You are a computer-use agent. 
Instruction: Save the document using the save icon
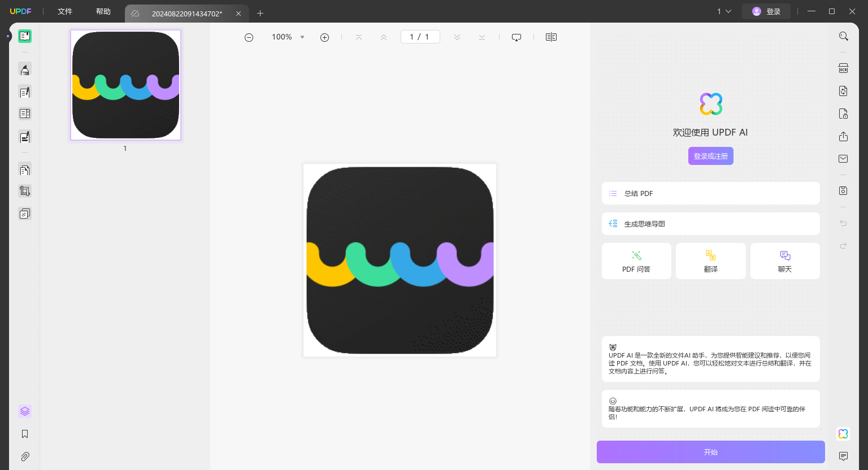pyautogui.click(x=843, y=190)
